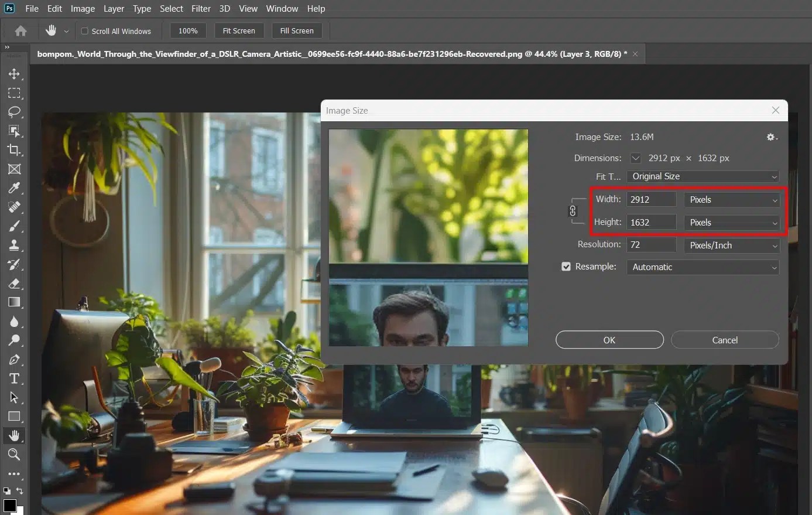Select the Lasso tool

pos(14,112)
